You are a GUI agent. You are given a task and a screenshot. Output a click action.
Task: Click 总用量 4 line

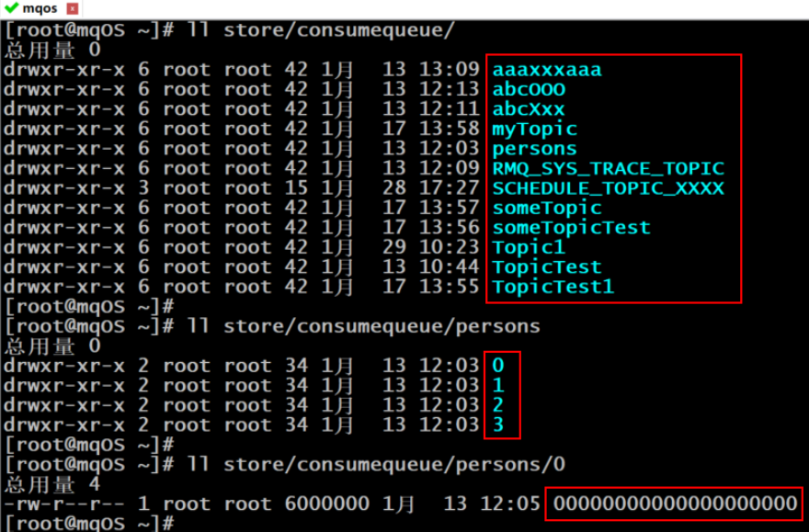[52, 484]
